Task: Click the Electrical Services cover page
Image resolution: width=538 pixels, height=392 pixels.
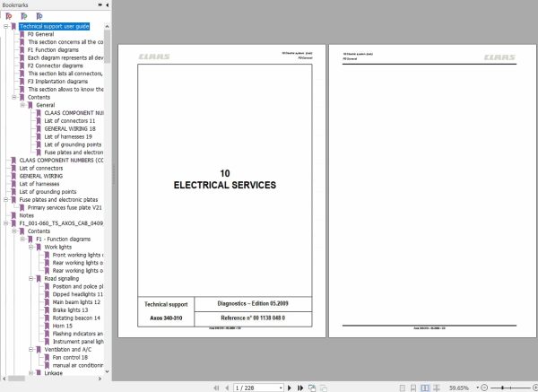Action: (221, 191)
